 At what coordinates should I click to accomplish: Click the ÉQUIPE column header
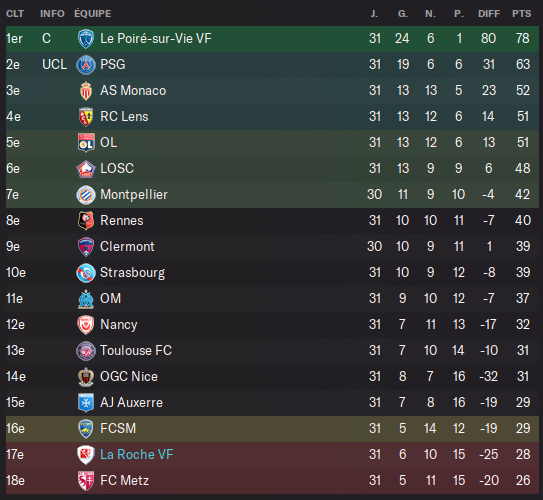coord(93,14)
